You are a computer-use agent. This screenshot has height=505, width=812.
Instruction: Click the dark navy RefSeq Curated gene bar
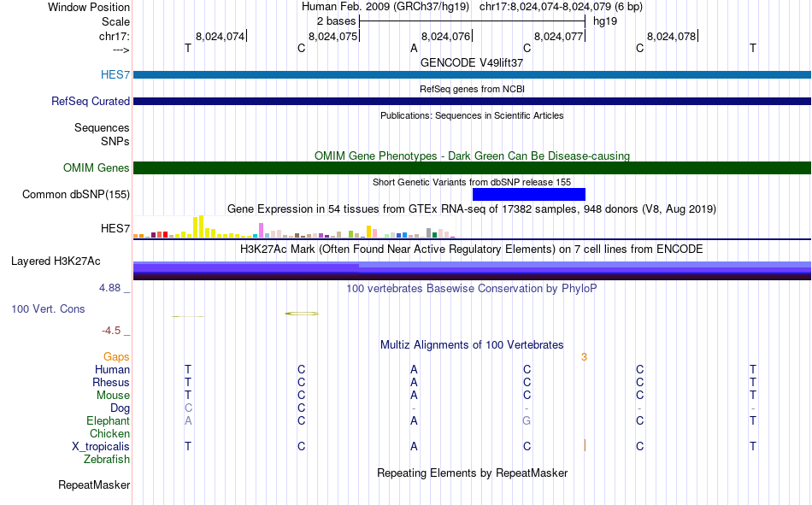click(x=472, y=101)
